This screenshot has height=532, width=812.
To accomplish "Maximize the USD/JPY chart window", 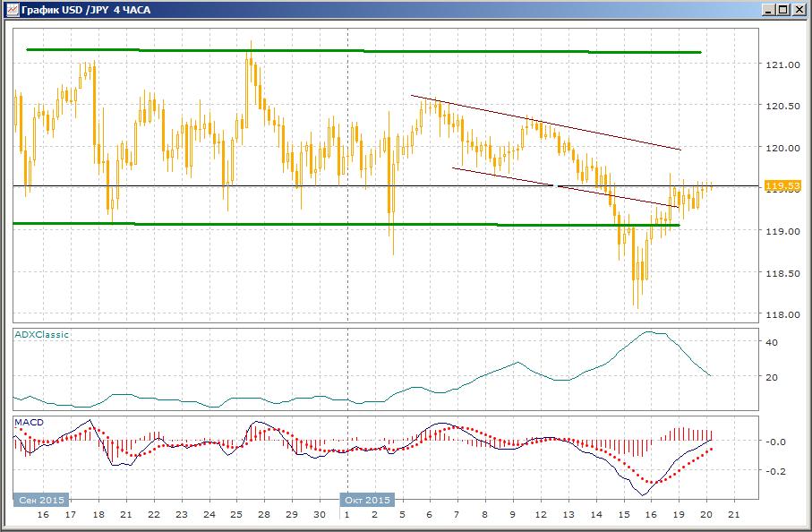I will (x=782, y=9).
